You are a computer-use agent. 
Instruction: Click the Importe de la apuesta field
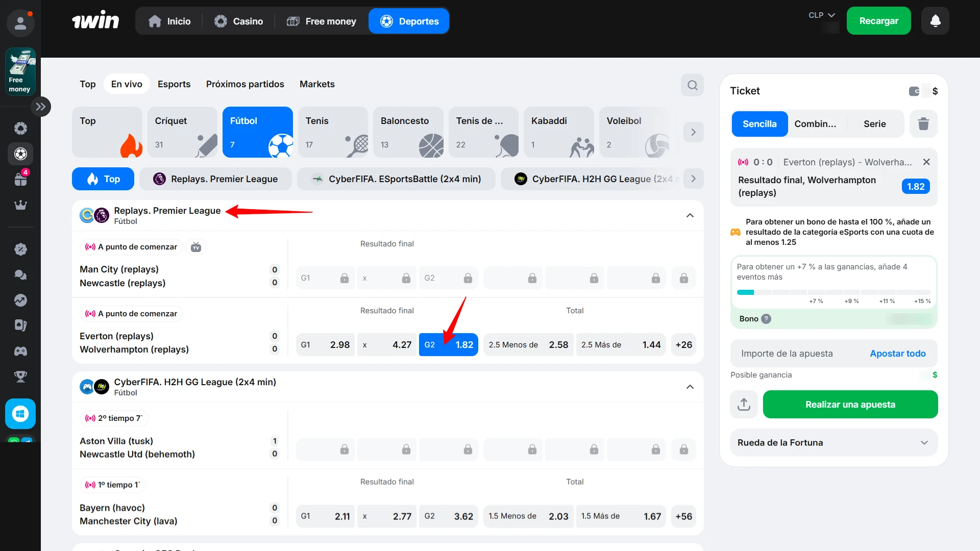pos(787,354)
